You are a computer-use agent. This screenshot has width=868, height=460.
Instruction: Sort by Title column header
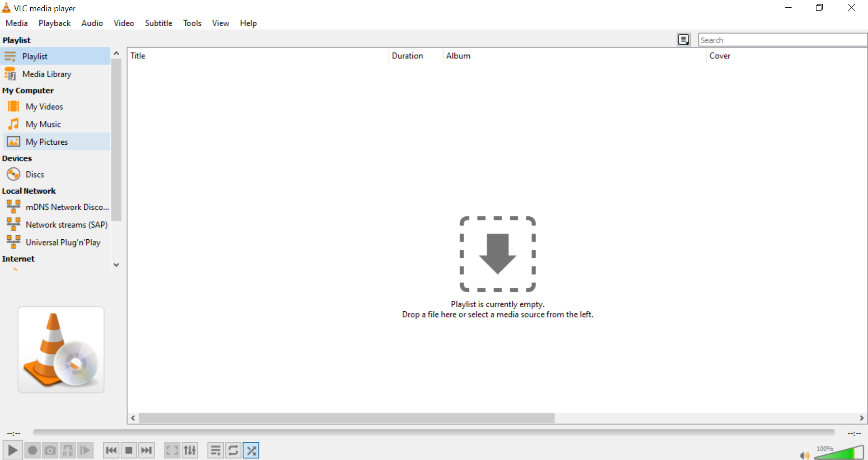click(258, 56)
